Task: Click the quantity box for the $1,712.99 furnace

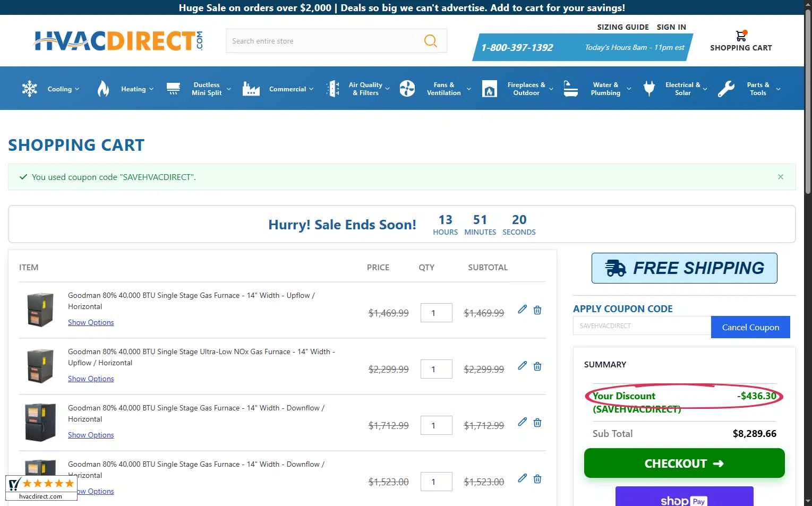Action: tap(437, 425)
